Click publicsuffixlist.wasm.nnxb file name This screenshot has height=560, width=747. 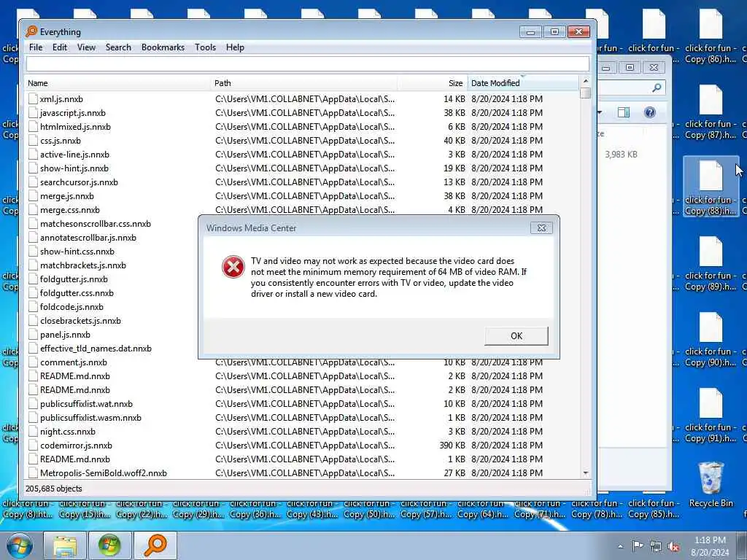(90, 417)
